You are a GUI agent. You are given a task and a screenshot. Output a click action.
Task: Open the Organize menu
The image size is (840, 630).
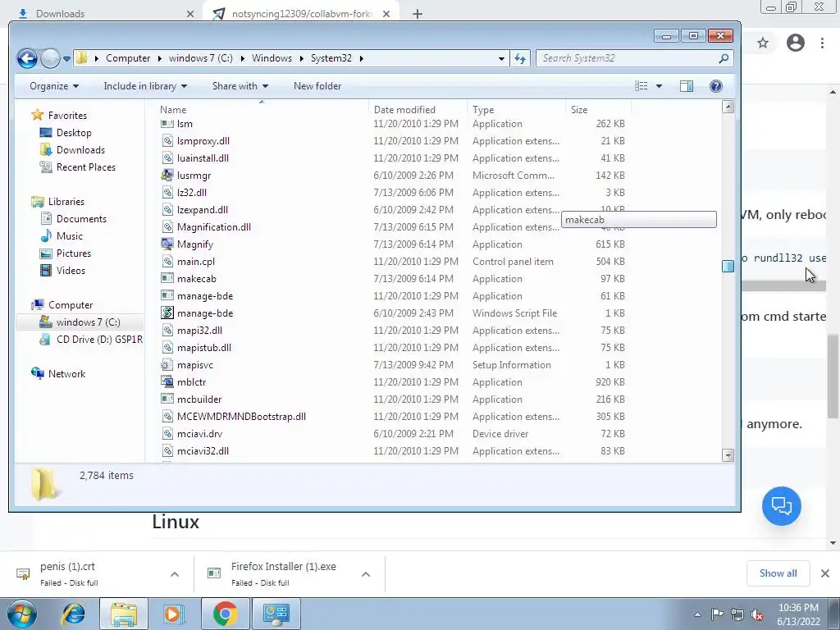point(54,86)
